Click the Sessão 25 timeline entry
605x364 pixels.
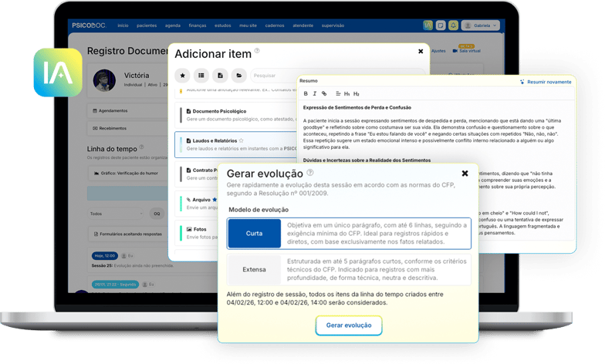coord(133,265)
